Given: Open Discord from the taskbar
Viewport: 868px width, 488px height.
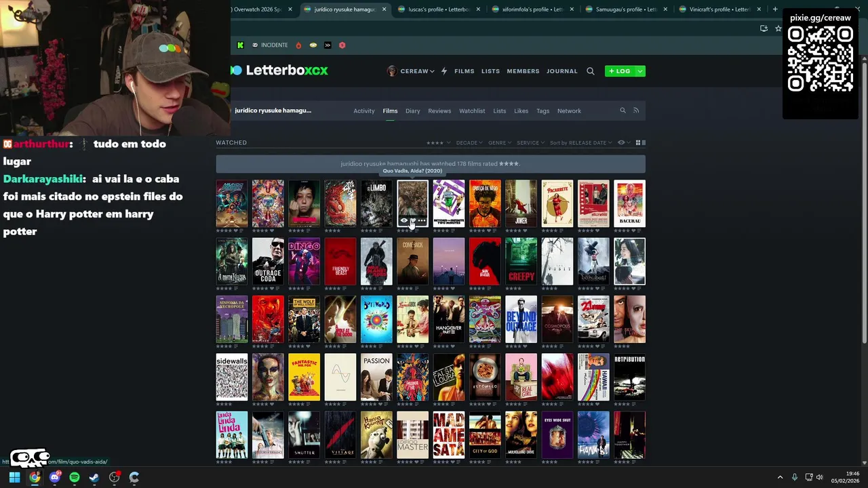Looking at the screenshot, I should point(54,477).
